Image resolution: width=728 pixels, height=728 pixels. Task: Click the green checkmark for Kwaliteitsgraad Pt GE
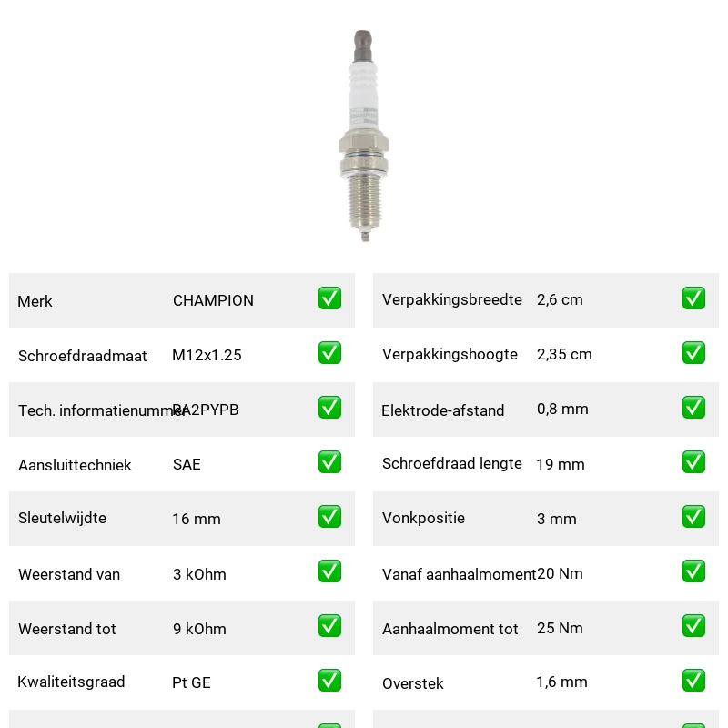(x=329, y=680)
